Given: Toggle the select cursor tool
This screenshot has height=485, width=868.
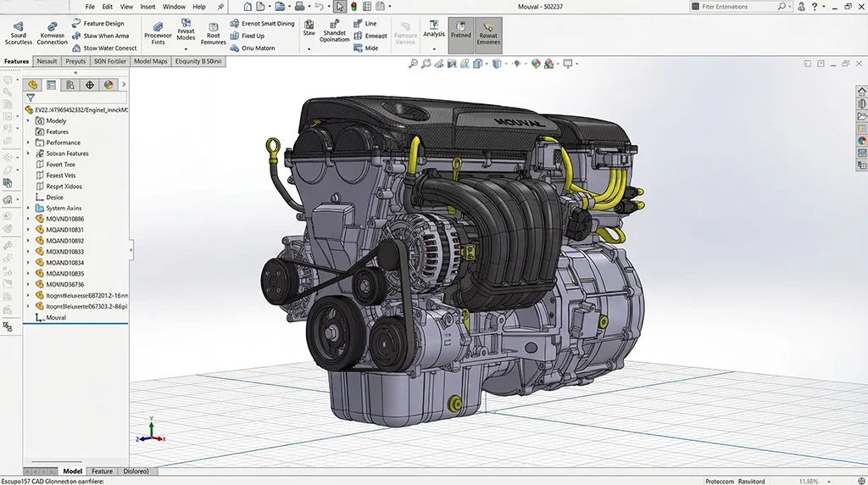Looking at the screenshot, I should (339, 7).
